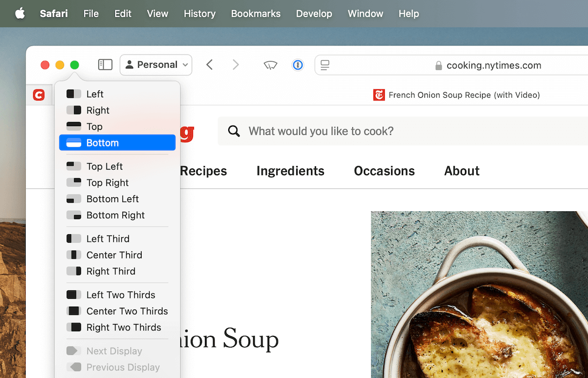Click the 1Password extension icon

pyautogui.click(x=298, y=65)
